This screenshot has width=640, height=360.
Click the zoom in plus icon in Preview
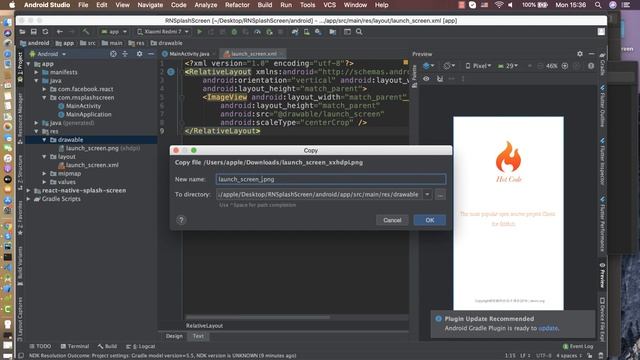pyautogui.click(x=565, y=66)
